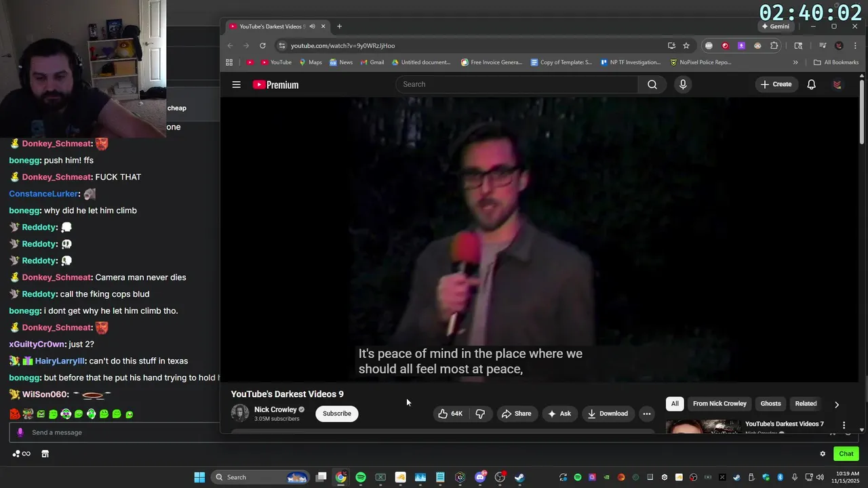The width and height of the screenshot is (868, 488).
Task: Mute the YouTube tab audio icon
Action: click(x=312, y=26)
